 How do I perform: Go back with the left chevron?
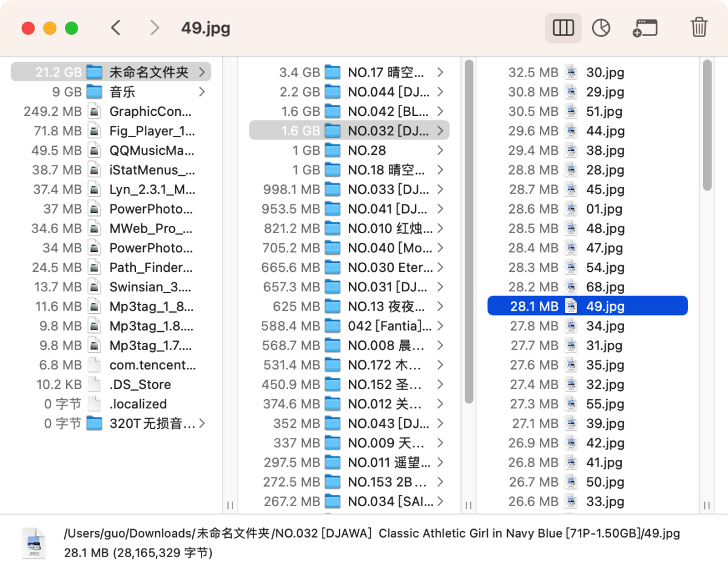[x=116, y=28]
